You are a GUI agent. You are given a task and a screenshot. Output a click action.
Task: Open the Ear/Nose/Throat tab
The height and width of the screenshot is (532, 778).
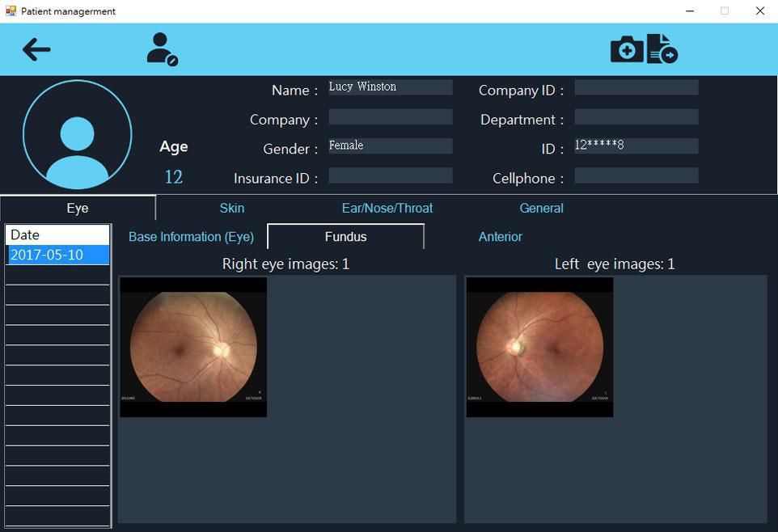[387, 208]
